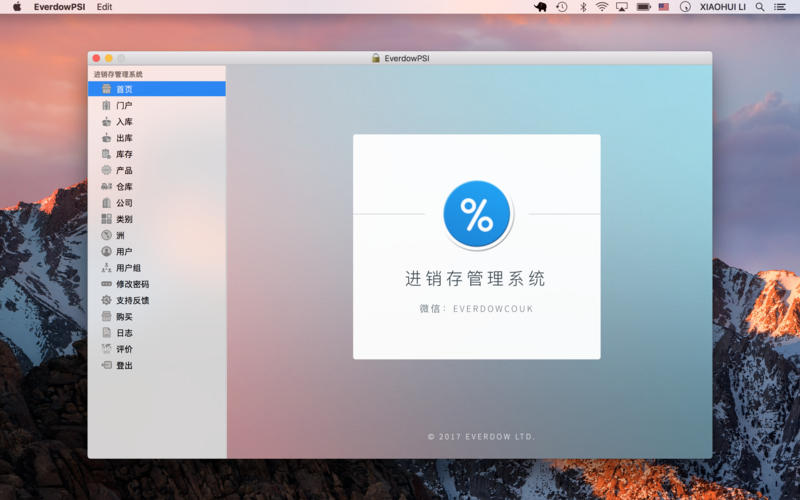Open Spotlight search in menu bar
The image size is (800, 500).
point(759,7)
